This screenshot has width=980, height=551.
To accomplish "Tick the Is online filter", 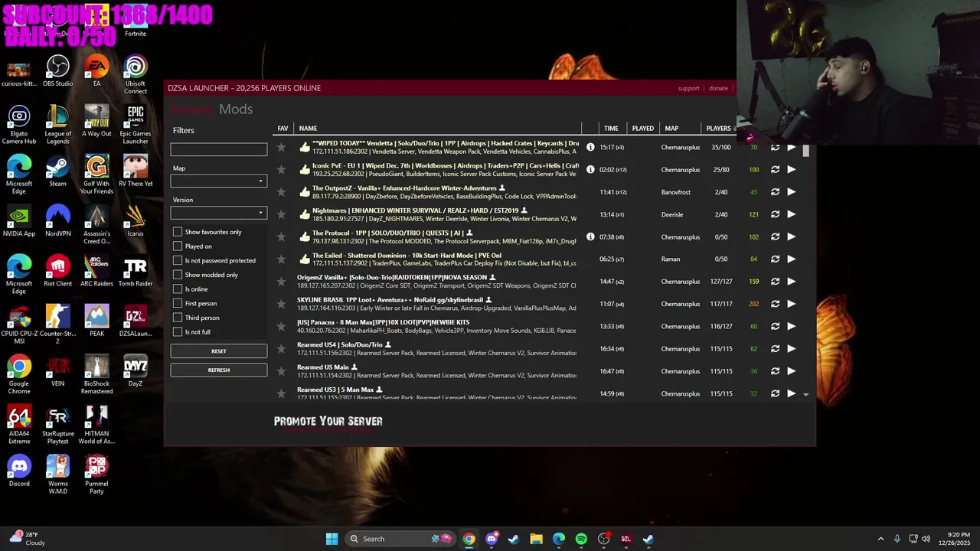I will click(x=178, y=289).
